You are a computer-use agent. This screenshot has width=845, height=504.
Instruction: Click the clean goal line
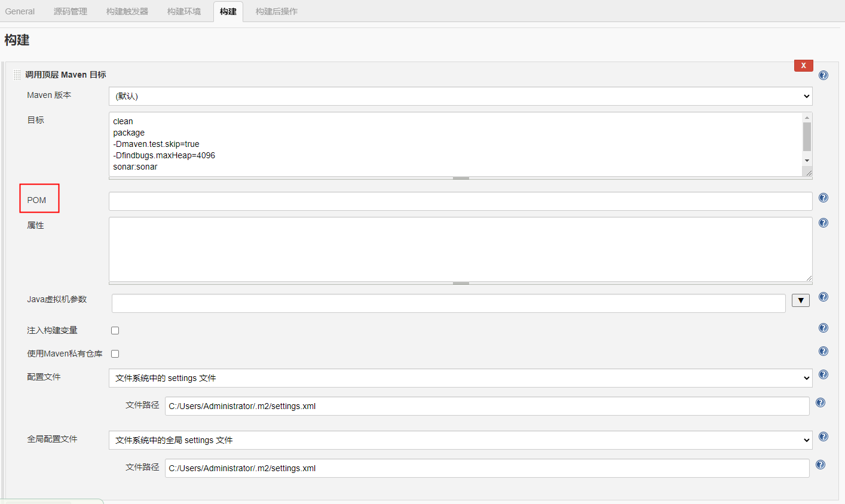pyautogui.click(x=123, y=121)
